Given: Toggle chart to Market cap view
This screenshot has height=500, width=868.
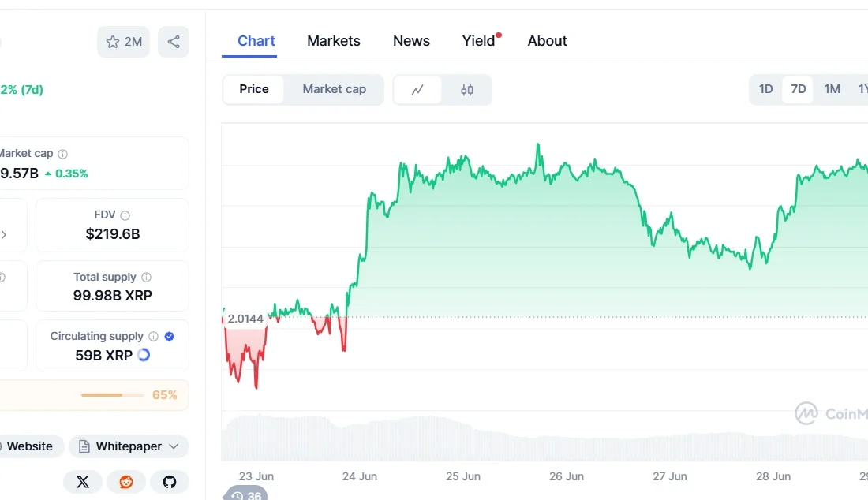Looking at the screenshot, I should click(x=335, y=89).
